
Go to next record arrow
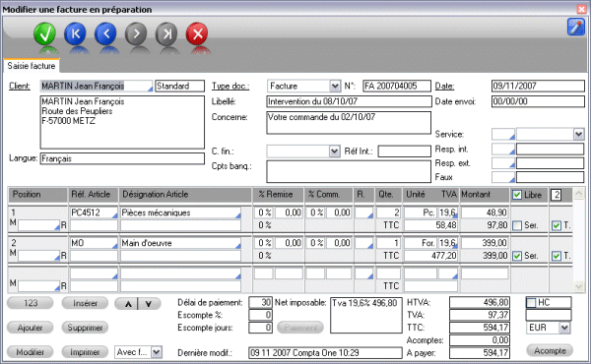pos(136,33)
